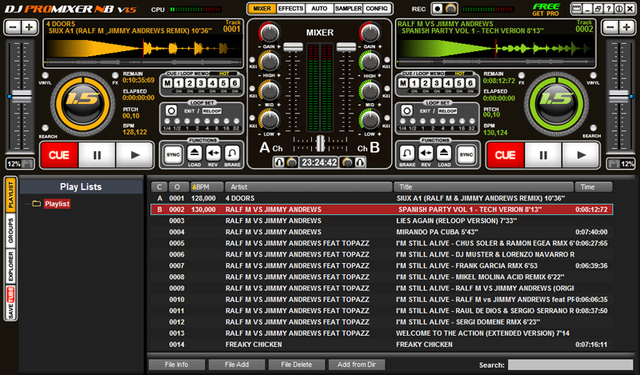The image size is (640, 375).
Task: Click deck A REV reverse icon
Action: [x=213, y=153]
